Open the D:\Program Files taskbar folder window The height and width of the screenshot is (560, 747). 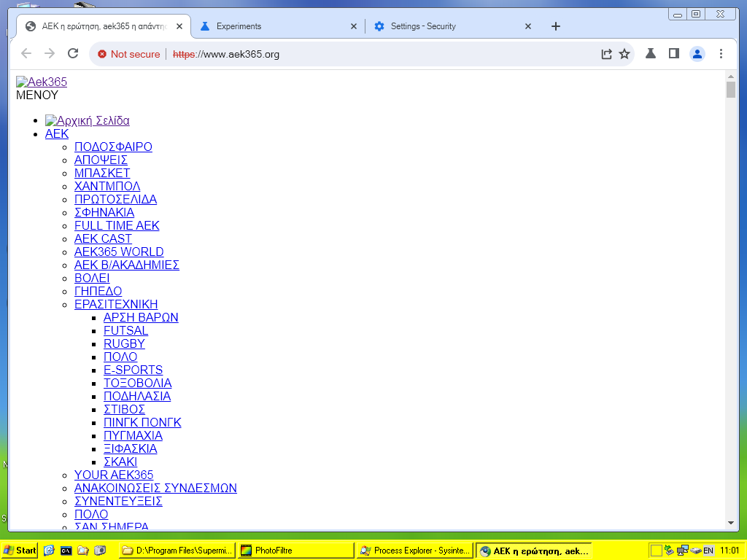(x=177, y=551)
